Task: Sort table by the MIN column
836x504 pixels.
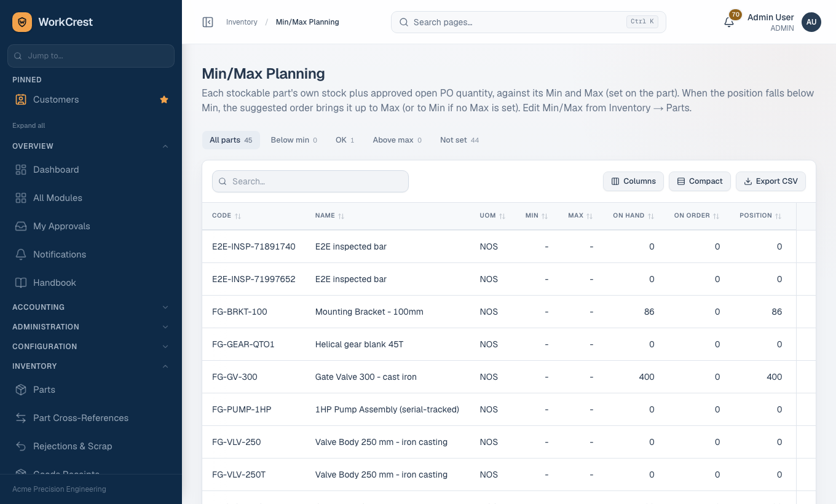Action: tap(537, 216)
